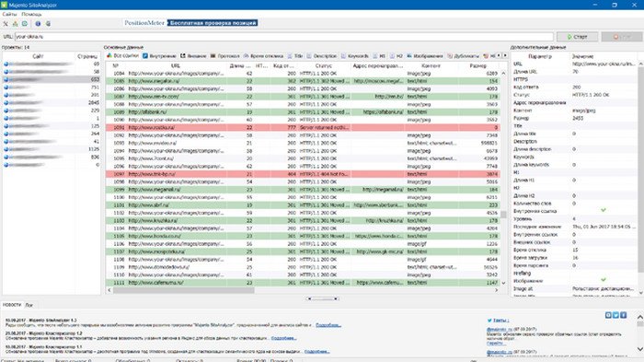Image resolution: width=644 pixels, height=362 pixels.
Task: Switch to the Внутренние links tab
Action: click(159, 56)
